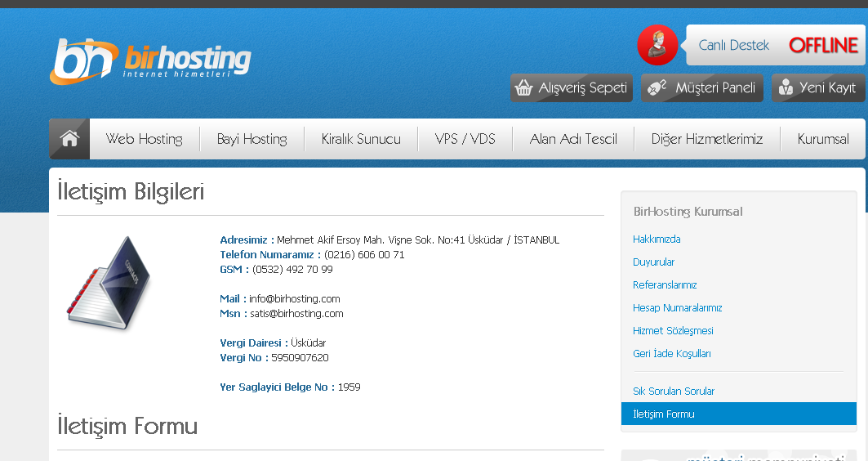This screenshot has height=461, width=868.
Task: Open Hizmet Sözleşmesi link
Action: (x=673, y=331)
